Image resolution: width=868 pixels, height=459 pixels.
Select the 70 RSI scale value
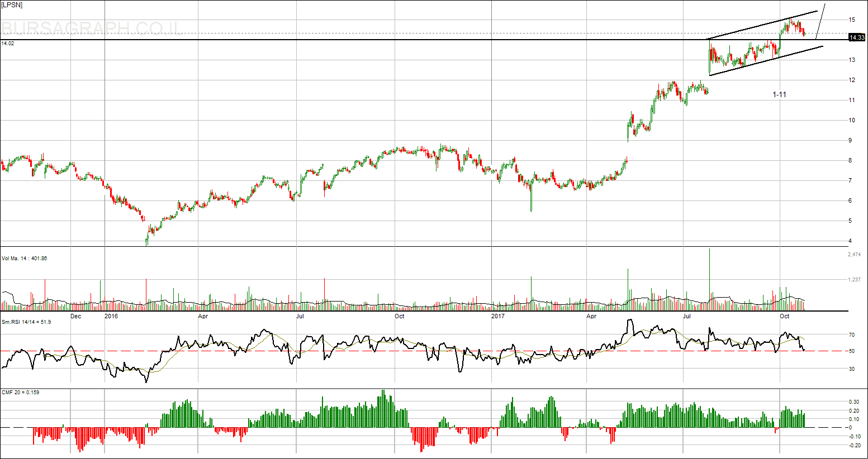coord(852,335)
